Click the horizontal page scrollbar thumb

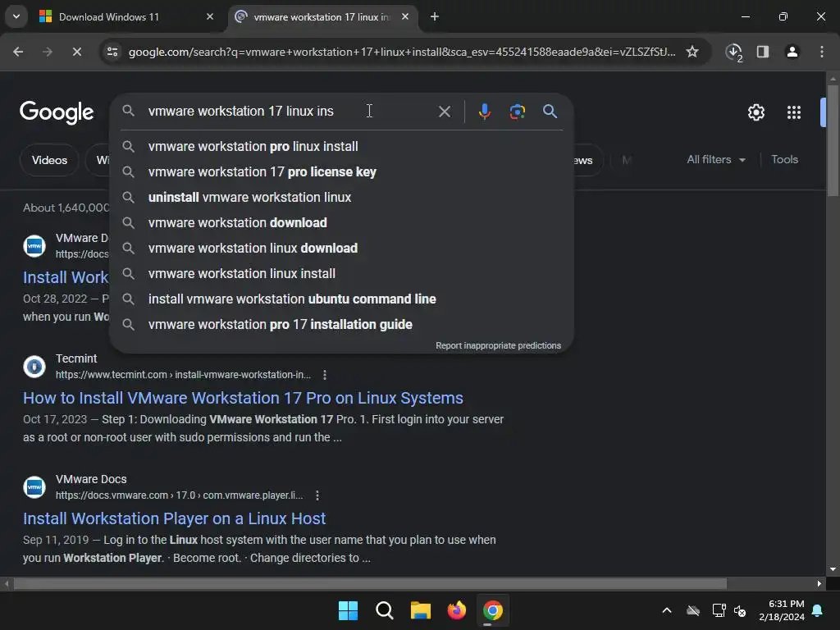[370, 583]
